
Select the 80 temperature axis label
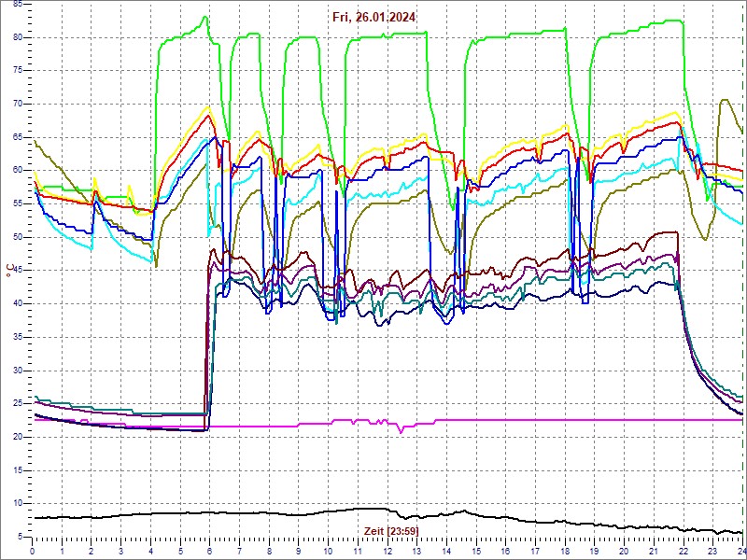17,37
